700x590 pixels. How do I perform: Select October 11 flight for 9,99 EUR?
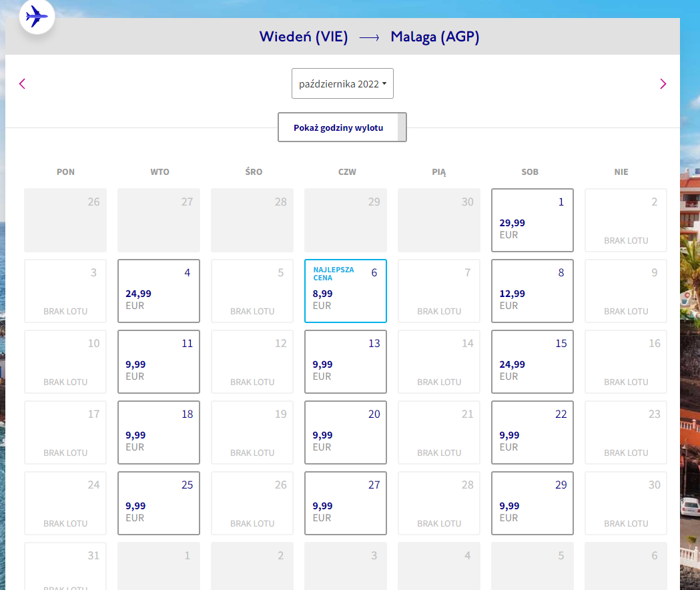point(158,362)
